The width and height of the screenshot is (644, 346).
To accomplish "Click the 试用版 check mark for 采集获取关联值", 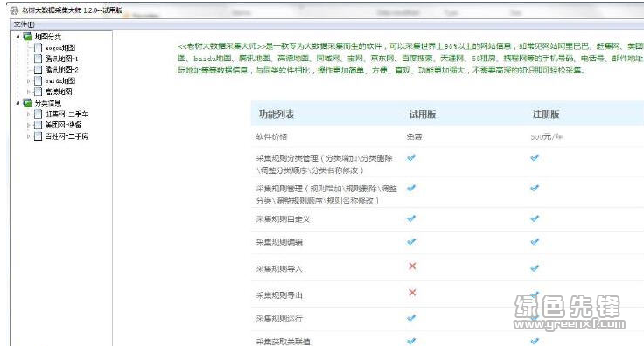I will [411, 341].
